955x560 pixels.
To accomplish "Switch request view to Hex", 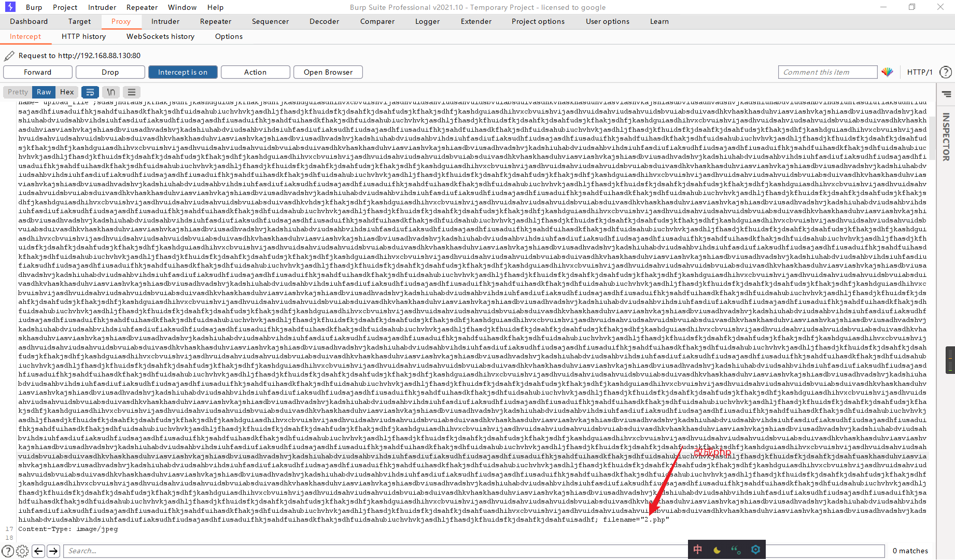I will point(67,92).
